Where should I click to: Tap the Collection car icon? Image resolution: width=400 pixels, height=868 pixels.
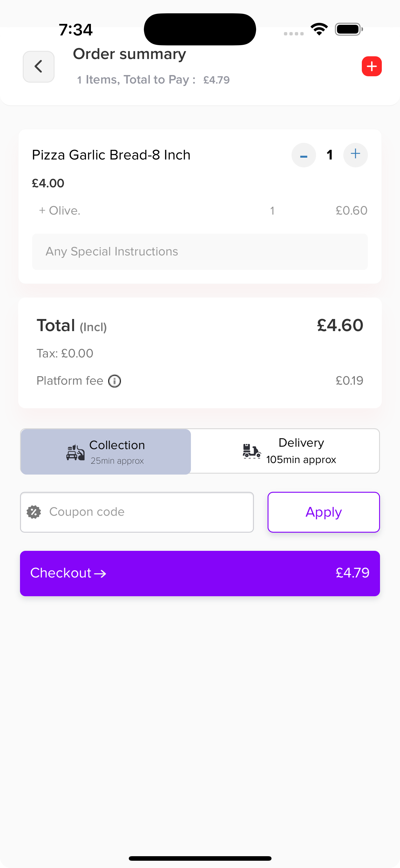(x=75, y=452)
